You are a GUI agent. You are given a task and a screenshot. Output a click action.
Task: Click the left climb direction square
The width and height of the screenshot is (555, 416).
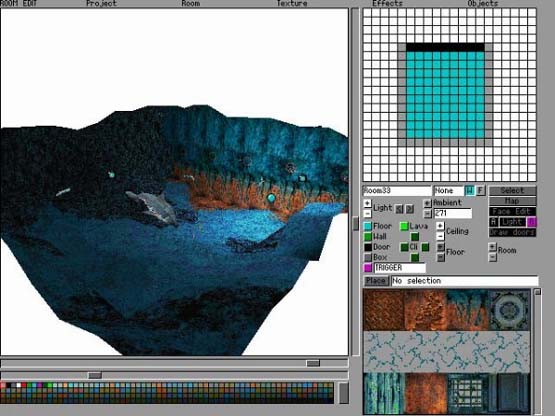405,247
